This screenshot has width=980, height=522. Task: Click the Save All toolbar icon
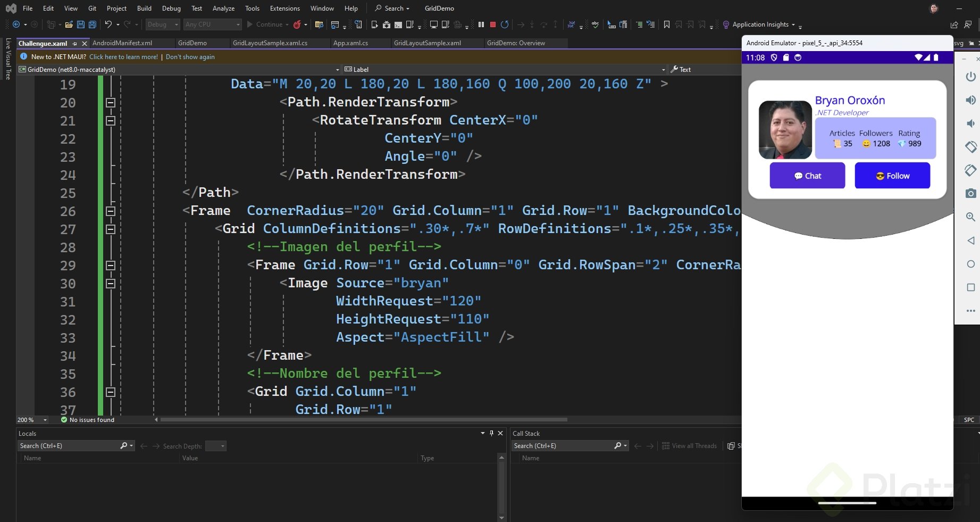coord(93,24)
